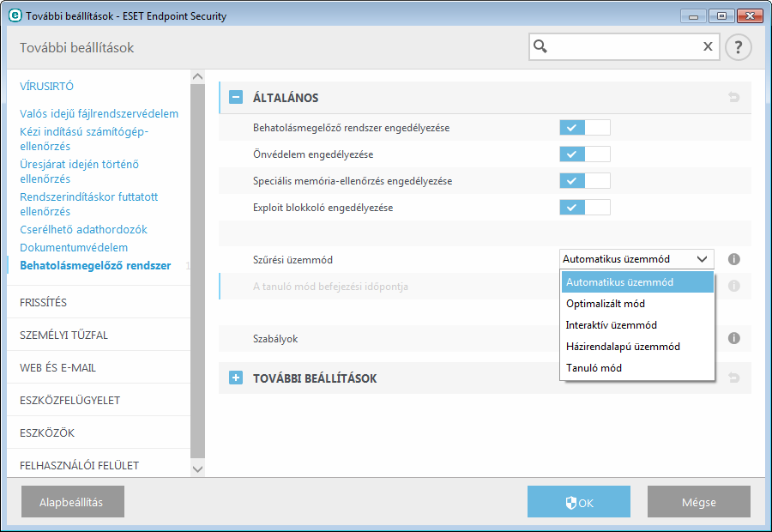Click the ÁLTALÁNOS section header text
772x532 pixels.
[x=286, y=98]
